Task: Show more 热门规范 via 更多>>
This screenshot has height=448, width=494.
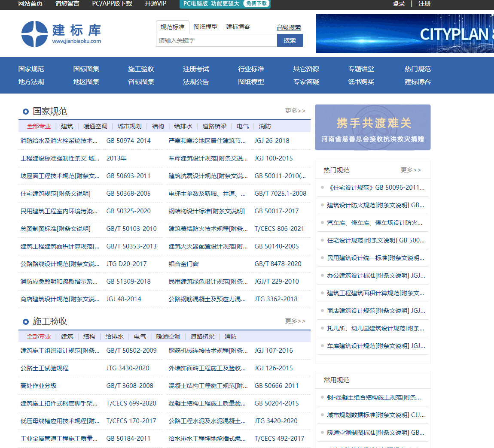Action: click(x=411, y=170)
